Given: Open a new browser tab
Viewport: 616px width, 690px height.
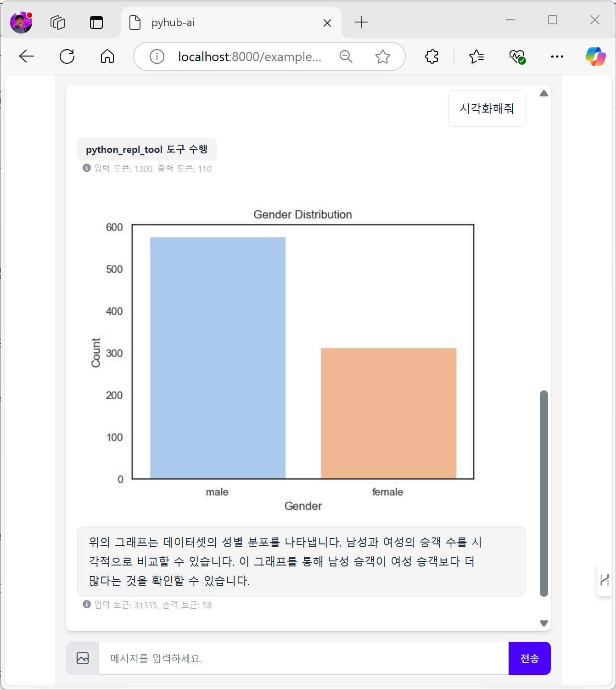Looking at the screenshot, I should tap(361, 22).
